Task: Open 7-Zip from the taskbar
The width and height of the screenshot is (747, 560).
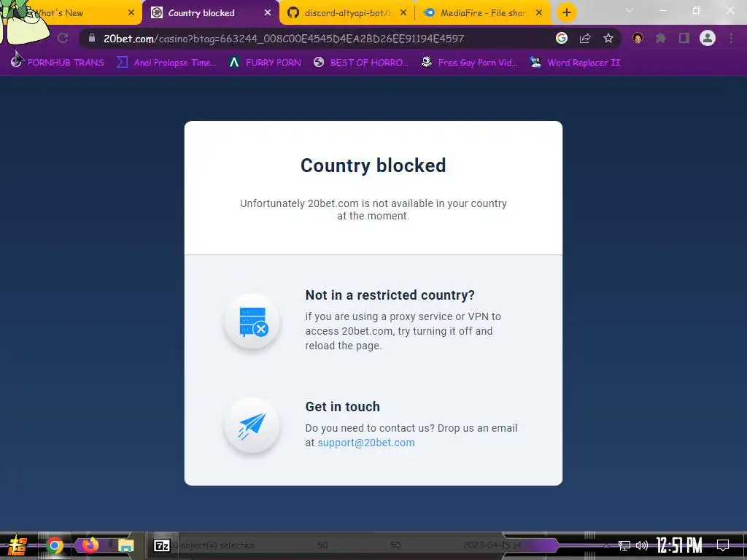Action: tap(161, 545)
